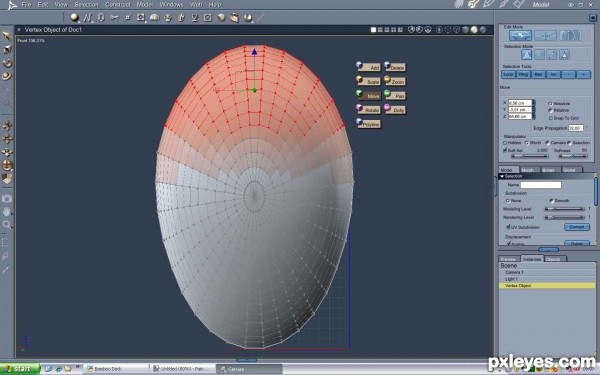Viewport: 600px width, 375px height.
Task: Click the Loop selection tool button
Action: [508, 75]
